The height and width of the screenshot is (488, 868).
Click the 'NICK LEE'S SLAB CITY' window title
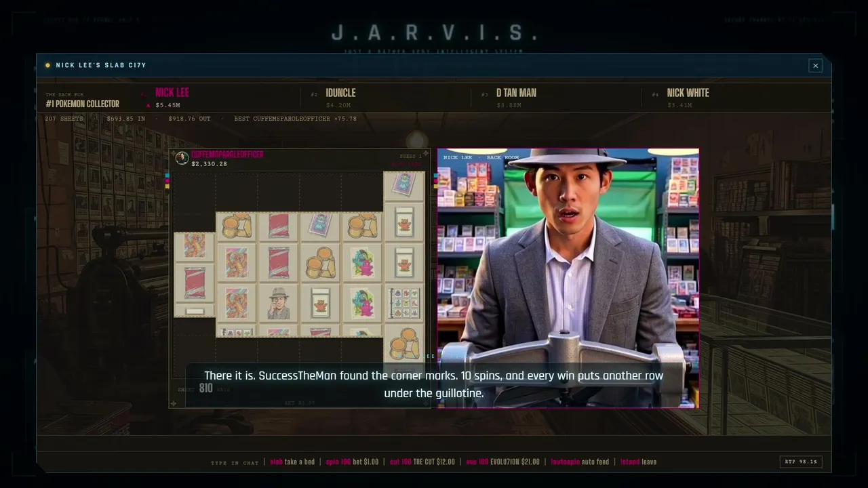pyautogui.click(x=101, y=65)
